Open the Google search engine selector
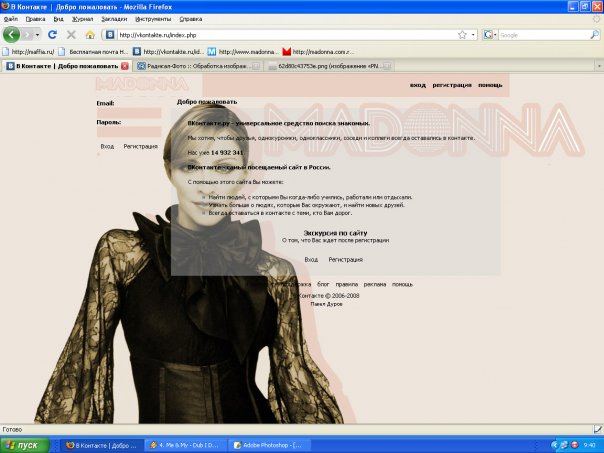The width and height of the screenshot is (604, 453). pos(490,35)
